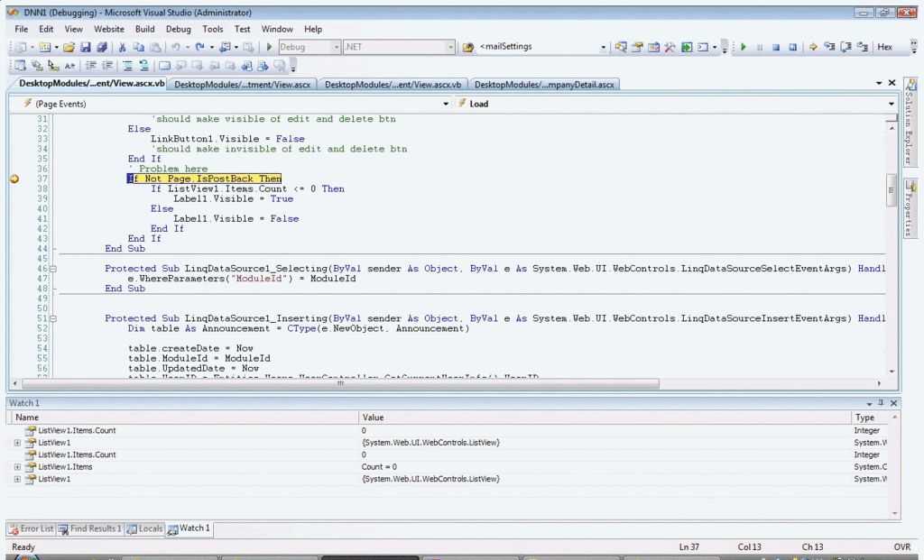Open the Load method dropdown
This screenshot has width=924, height=560.
coord(892,104)
